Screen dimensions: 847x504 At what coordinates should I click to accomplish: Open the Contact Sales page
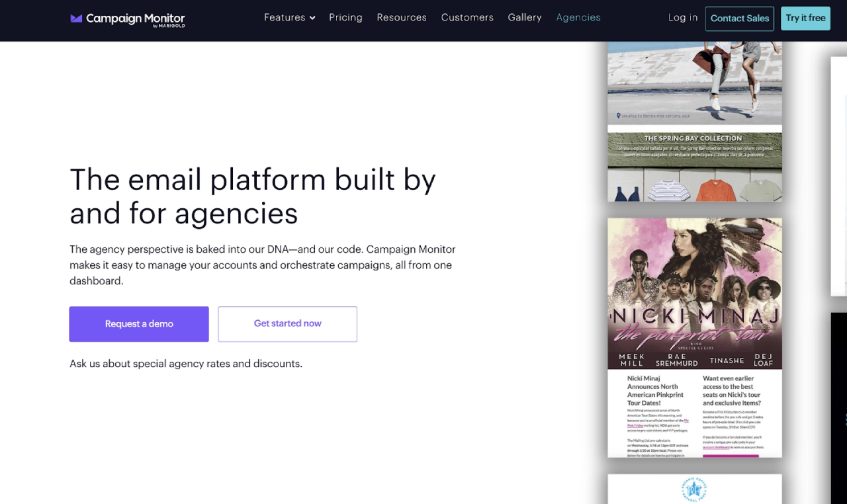coord(739,19)
